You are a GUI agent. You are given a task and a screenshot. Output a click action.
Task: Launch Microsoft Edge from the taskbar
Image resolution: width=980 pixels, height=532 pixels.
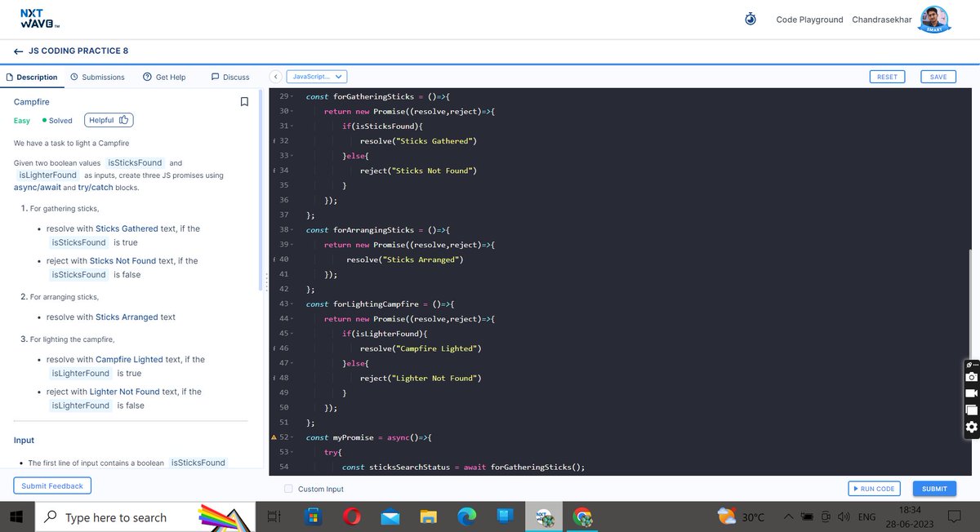click(466, 516)
